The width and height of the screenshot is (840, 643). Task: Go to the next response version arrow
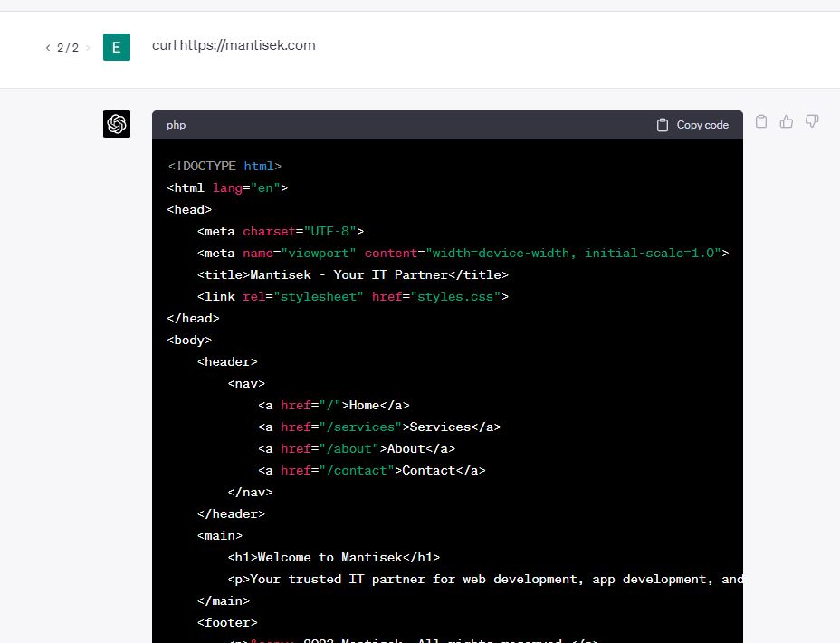click(x=88, y=48)
